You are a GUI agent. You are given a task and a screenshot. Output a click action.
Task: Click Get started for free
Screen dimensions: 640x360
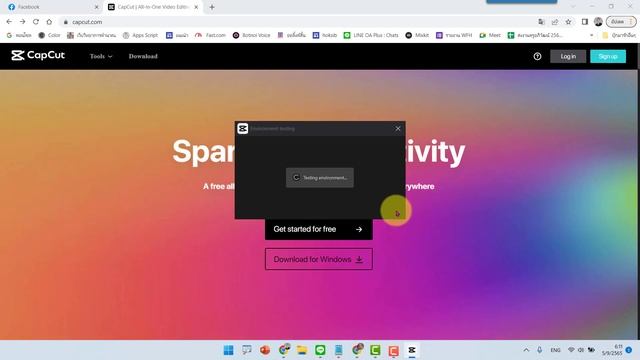pos(318,229)
